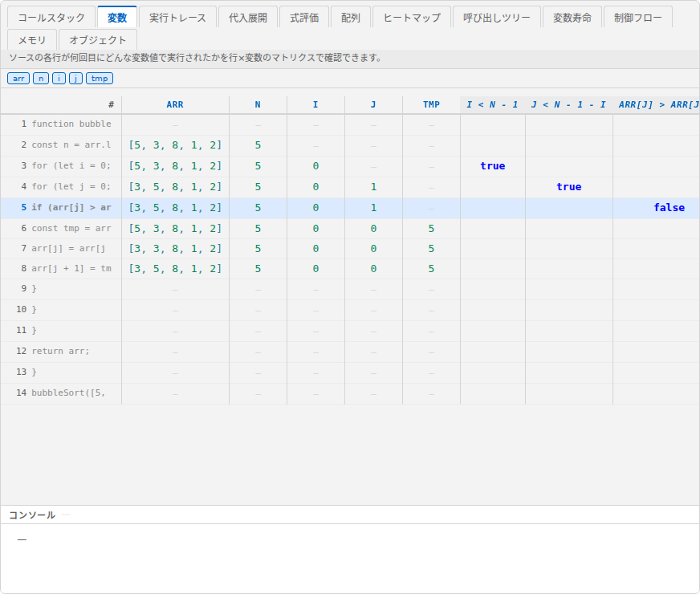Open the 制御フロー tab
This screenshot has width=700, height=594.
[x=637, y=18]
